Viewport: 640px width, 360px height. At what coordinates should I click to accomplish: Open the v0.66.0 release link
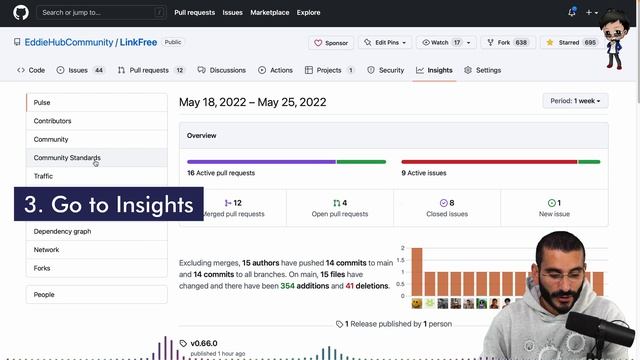click(204, 343)
